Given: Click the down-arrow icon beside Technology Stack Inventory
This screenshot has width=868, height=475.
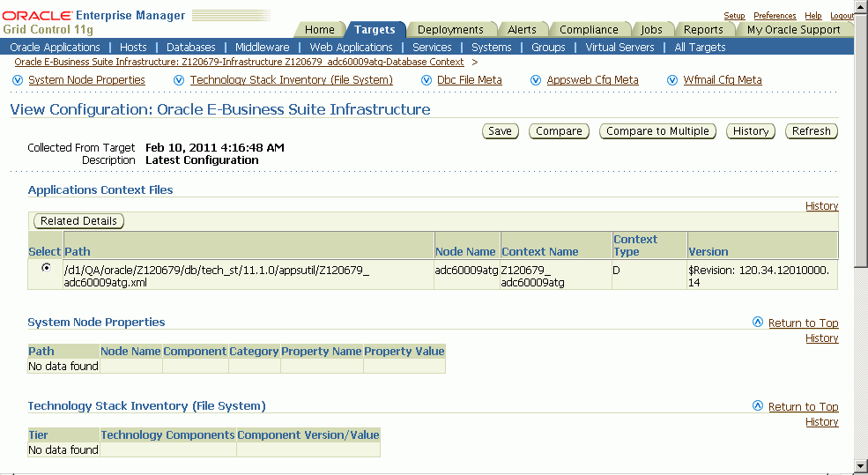Looking at the screenshot, I should [x=179, y=80].
